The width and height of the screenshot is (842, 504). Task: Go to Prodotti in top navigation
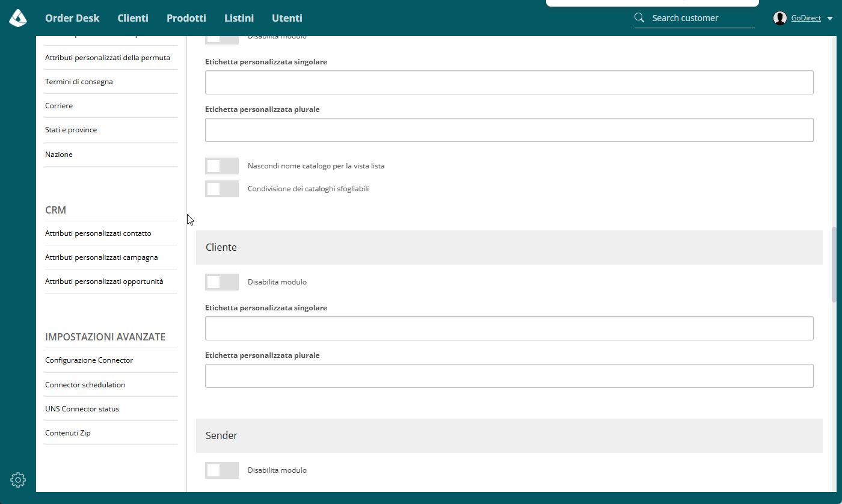click(x=186, y=18)
